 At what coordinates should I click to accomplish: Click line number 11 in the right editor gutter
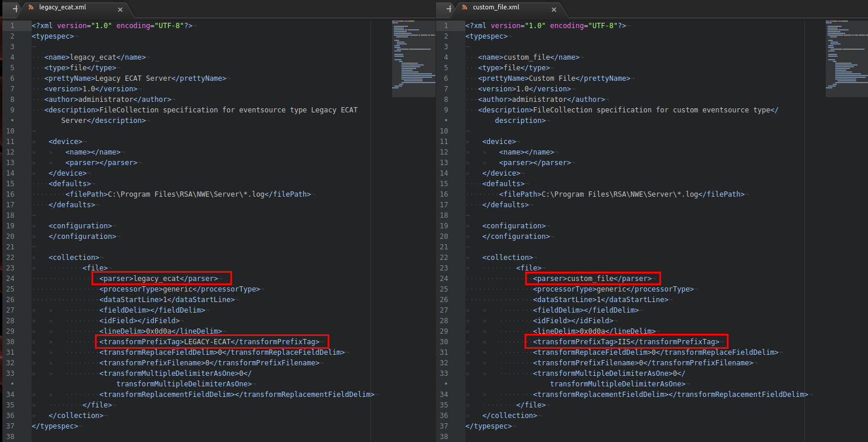click(445, 142)
